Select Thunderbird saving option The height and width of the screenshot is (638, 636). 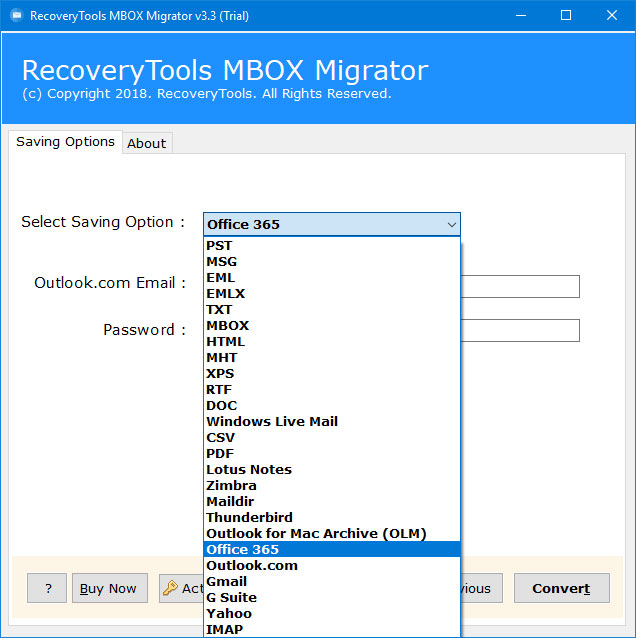pos(332,518)
